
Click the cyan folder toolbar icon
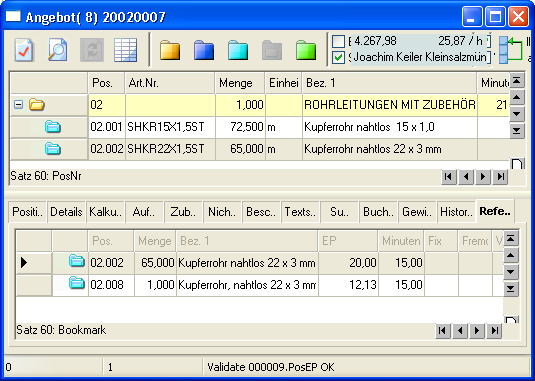(238, 50)
